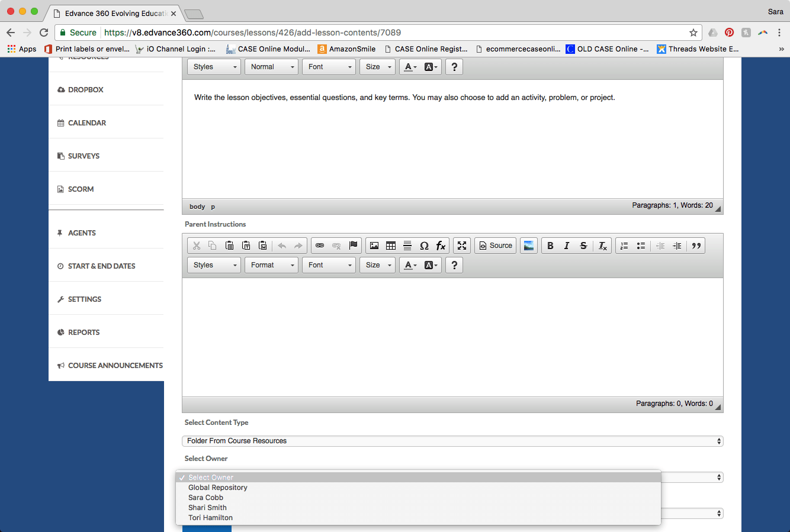Choose Sara Cobb from the owner list
The image size is (790, 532).
(x=205, y=498)
